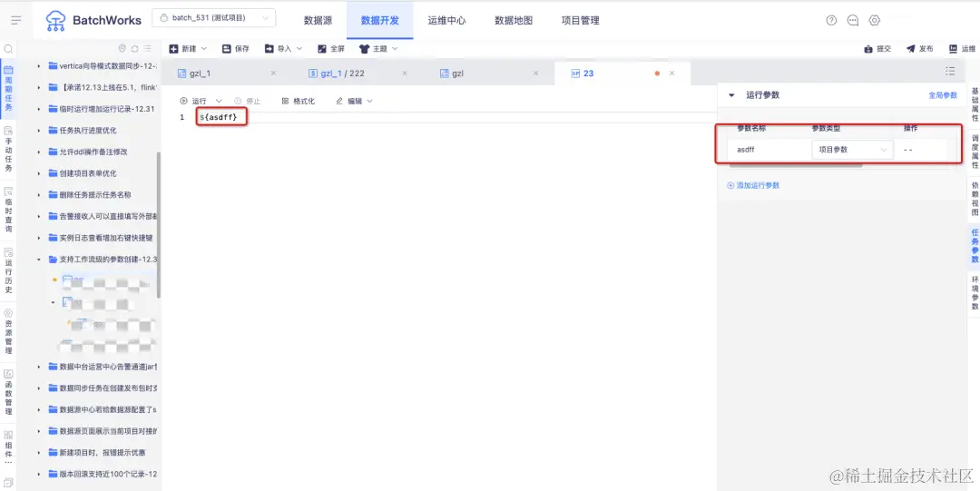Open 基础属性 side tab on right

(x=975, y=104)
